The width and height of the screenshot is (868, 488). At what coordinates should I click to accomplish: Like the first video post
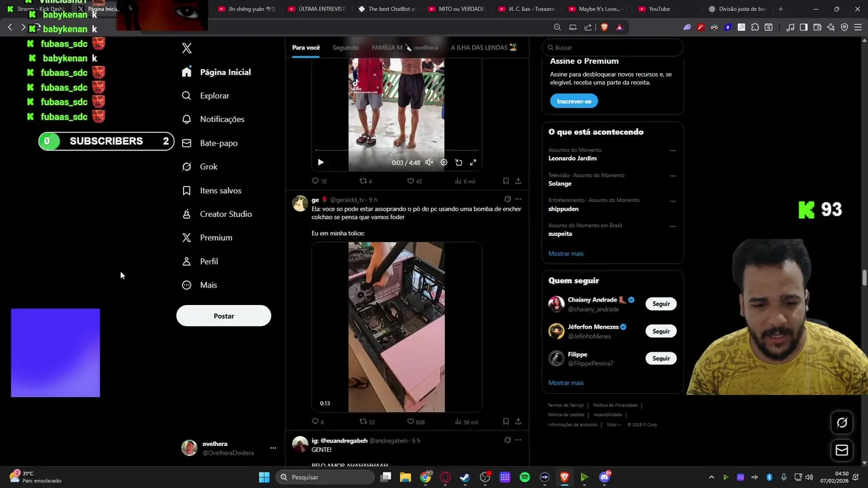(x=414, y=181)
